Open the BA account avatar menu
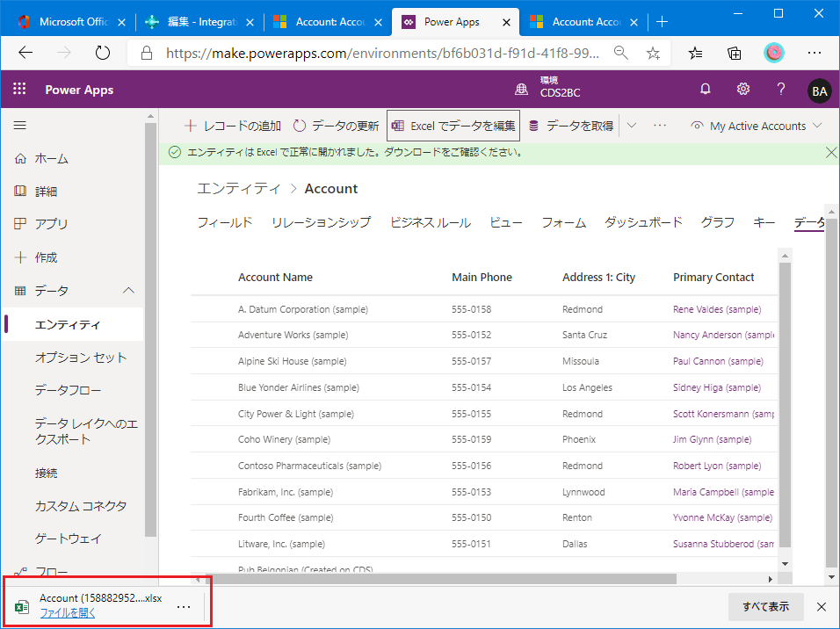Image resolution: width=840 pixels, height=629 pixels. click(x=819, y=90)
